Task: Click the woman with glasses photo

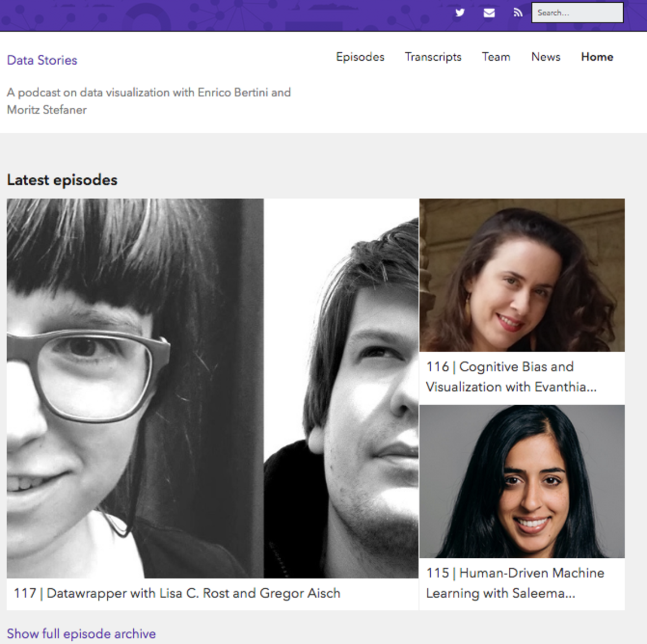Action: click(x=135, y=387)
